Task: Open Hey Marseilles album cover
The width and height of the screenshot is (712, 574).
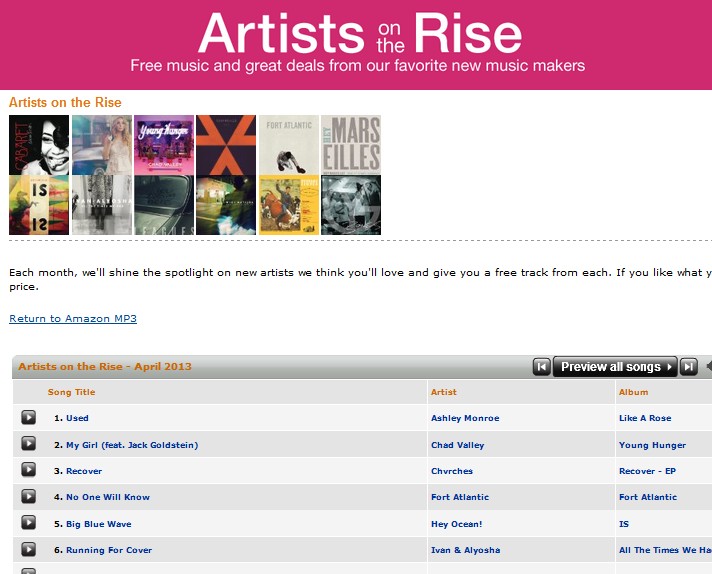Action: point(351,145)
